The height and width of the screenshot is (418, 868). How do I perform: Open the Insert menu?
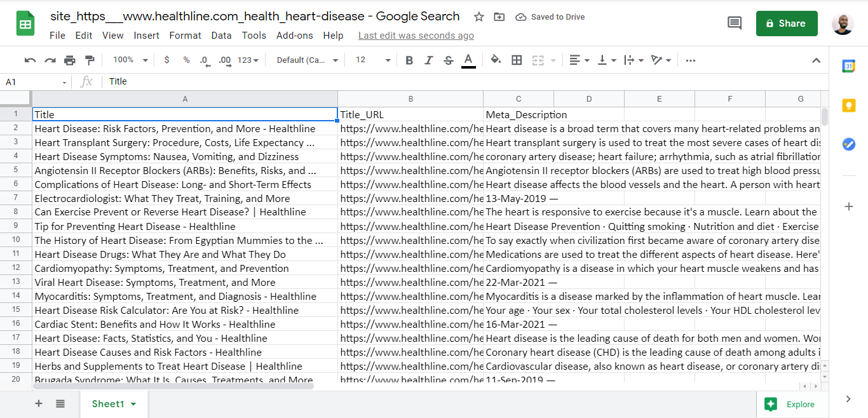point(146,36)
